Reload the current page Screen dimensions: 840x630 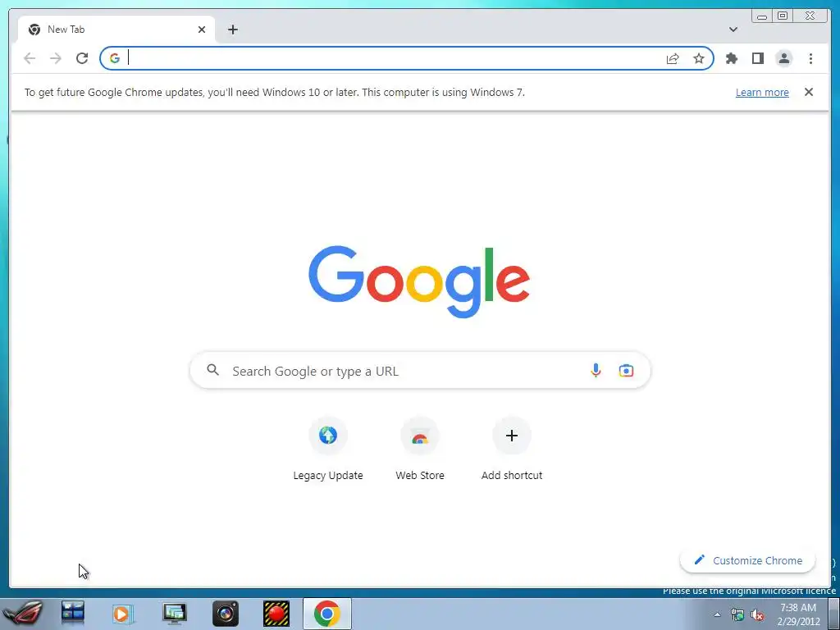(82, 58)
